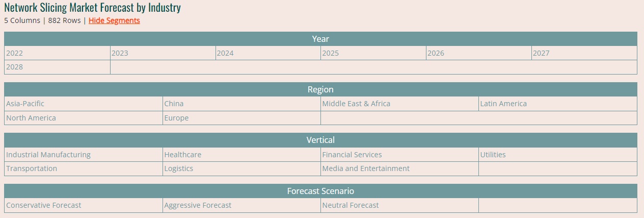
Task: Click the Hide Segments link
Action: 114,20
